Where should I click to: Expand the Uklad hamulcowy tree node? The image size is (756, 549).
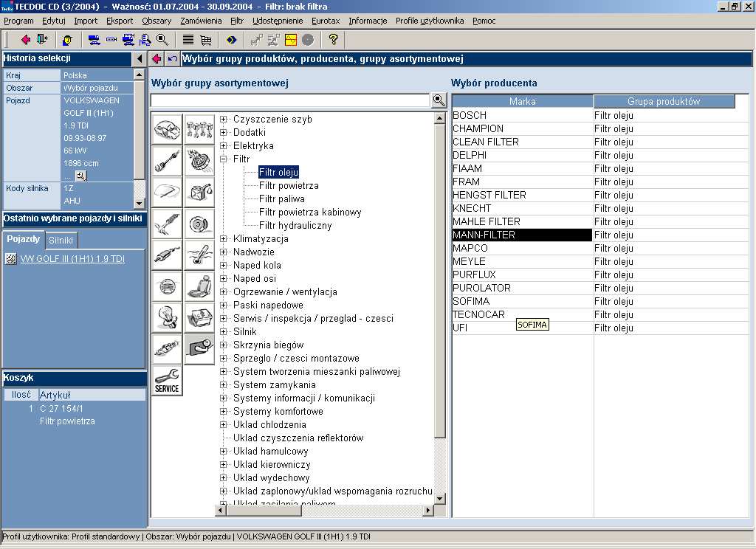click(223, 451)
